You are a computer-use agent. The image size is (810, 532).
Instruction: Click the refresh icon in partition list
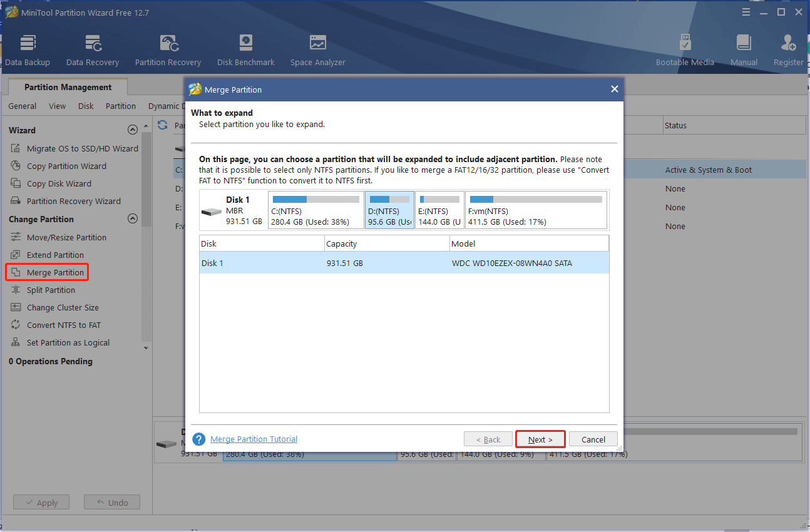pos(162,125)
